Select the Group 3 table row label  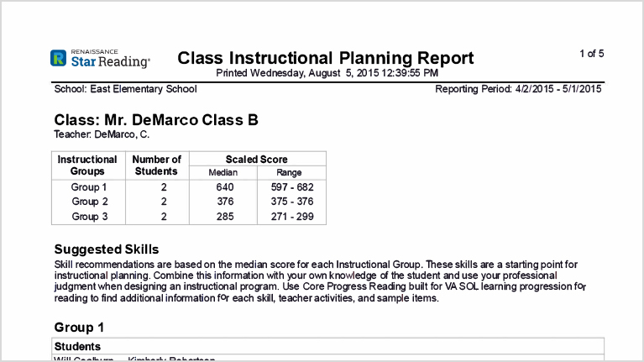[x=89, y=216]
